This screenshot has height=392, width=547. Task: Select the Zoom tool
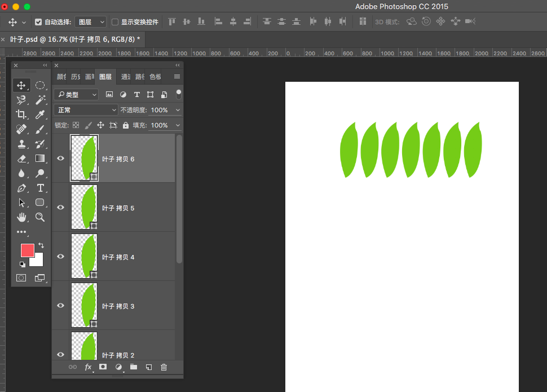click(x=40, y=217)
